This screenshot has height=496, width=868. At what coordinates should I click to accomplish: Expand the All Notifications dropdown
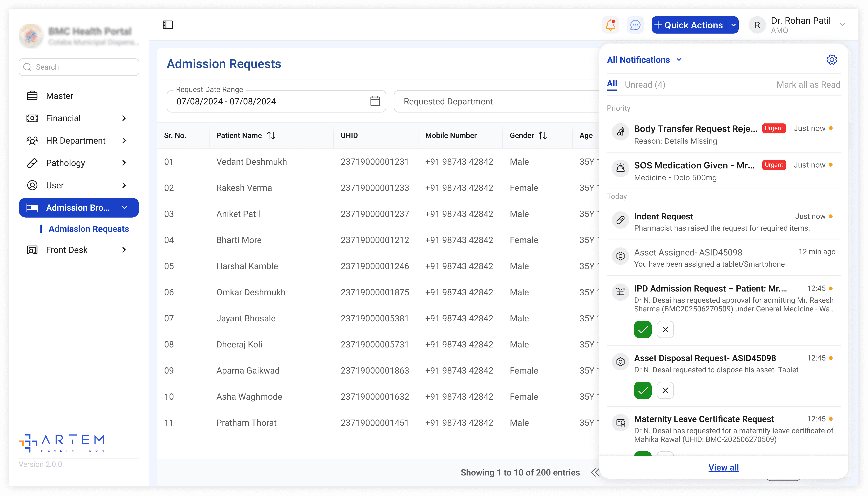click(679, 60)
